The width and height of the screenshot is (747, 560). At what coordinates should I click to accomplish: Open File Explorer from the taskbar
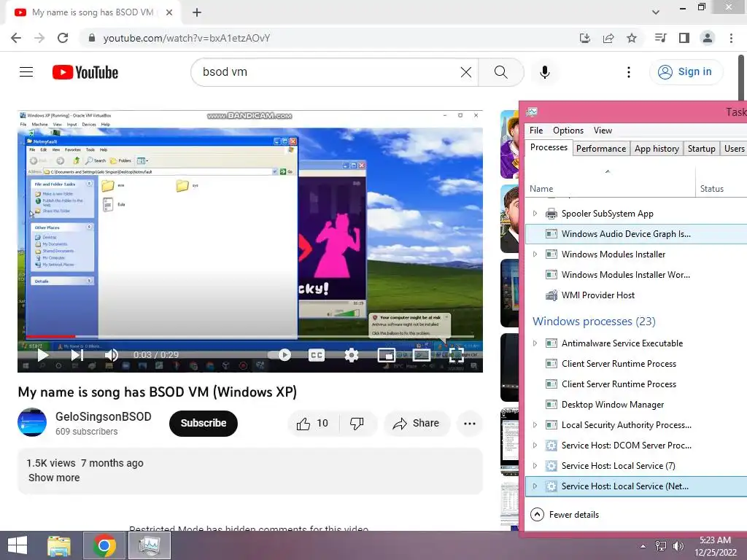58,545
